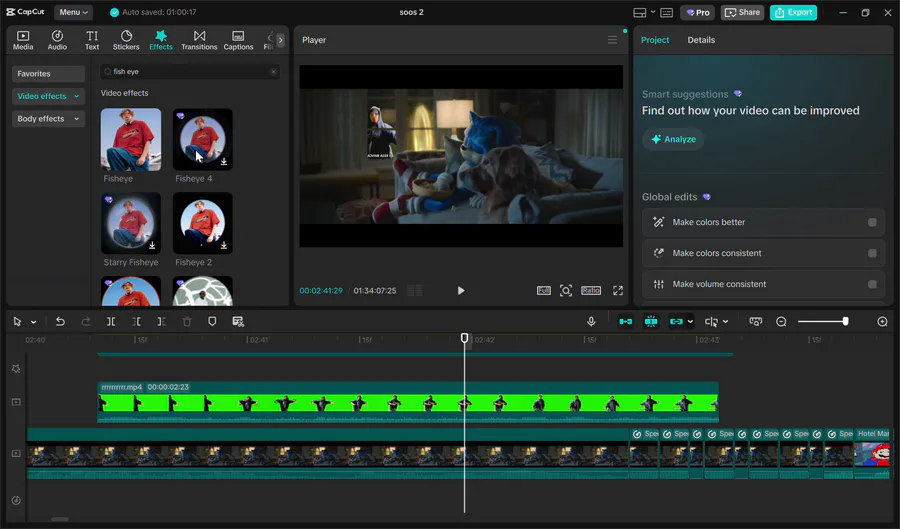Image resolution: width=900 pixels, height=529 pixels.
Task: Click the Pro upgrade button
Action: 697,12
